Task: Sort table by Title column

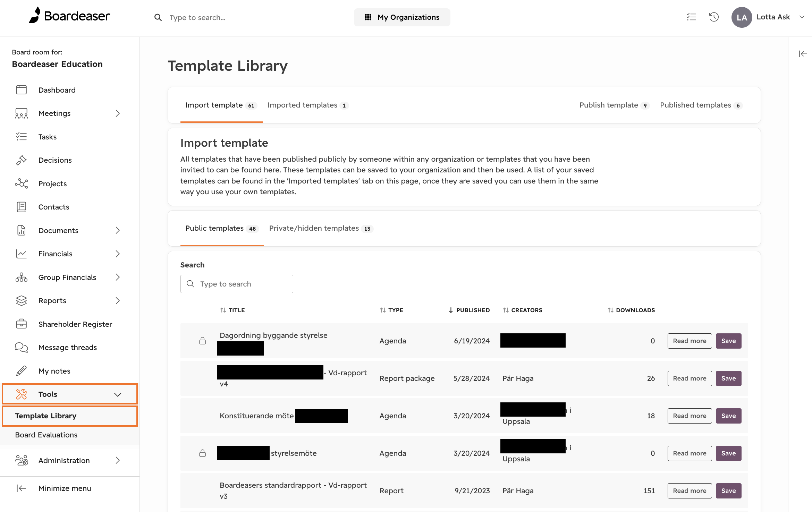Action: [232, 310]
